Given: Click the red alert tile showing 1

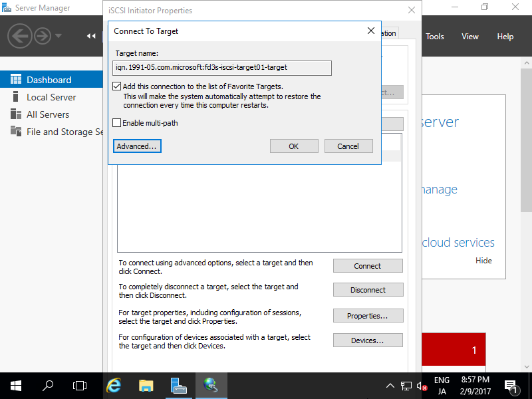Looking at the screenshot, I should coord(454,350).
